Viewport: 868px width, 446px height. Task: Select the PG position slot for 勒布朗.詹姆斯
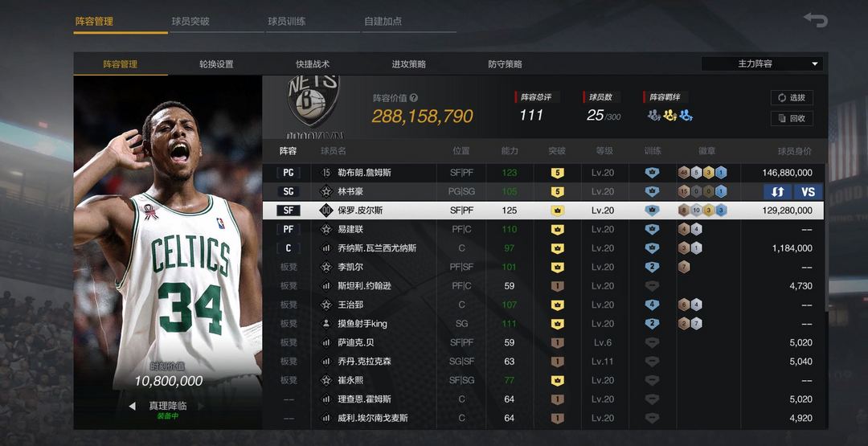[x=289, y=173]
